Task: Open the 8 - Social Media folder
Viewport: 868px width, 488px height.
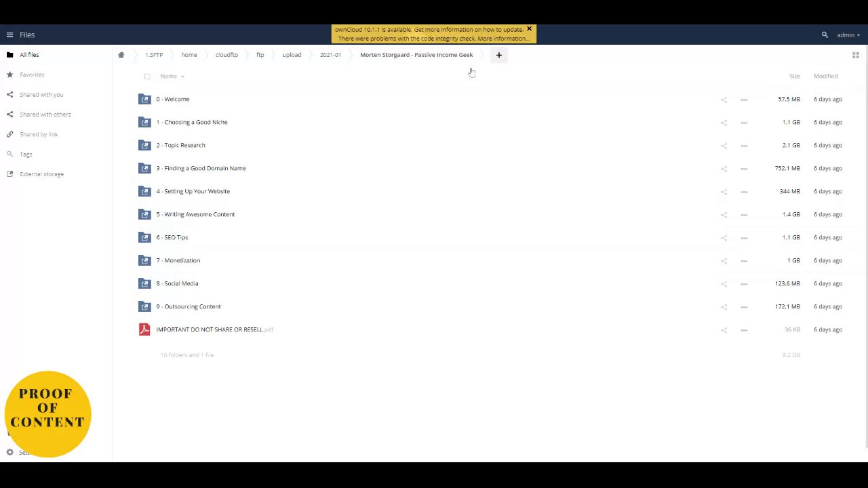Action: (177, 283)
